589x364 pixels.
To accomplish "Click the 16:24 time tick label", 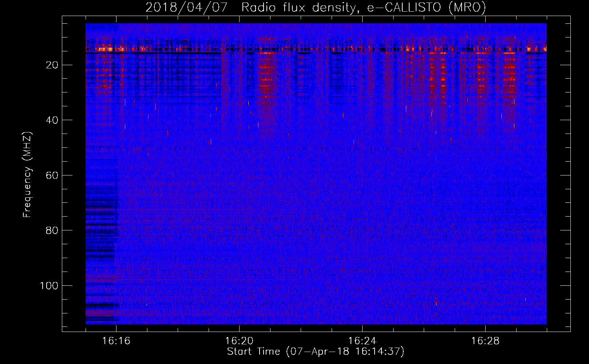I will coord(362,341).
